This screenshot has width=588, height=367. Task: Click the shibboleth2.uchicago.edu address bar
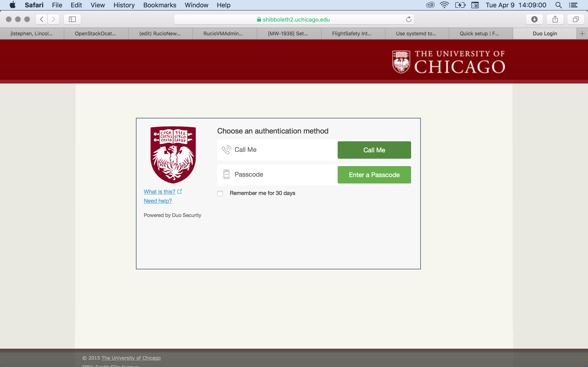coord(294,19)
